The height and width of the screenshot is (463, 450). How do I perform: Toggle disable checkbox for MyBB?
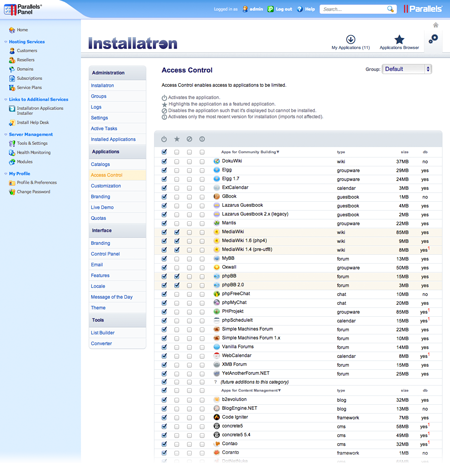pyautogui.click(x=189, y=259)
